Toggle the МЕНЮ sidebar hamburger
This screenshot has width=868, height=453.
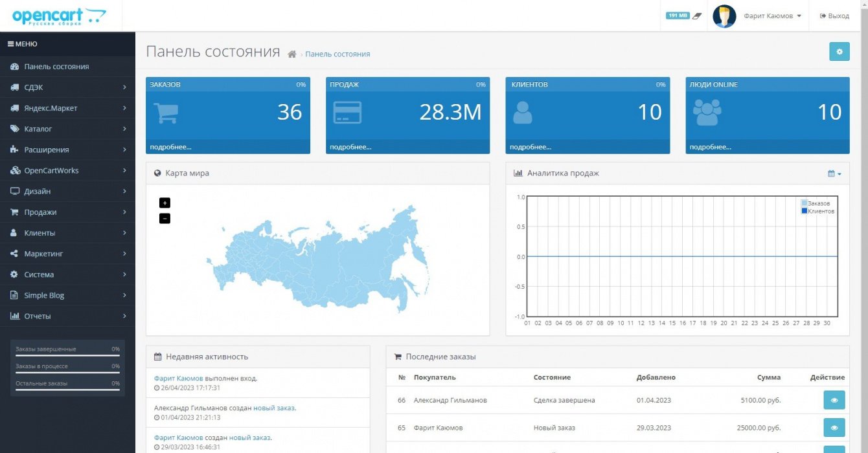pos(22,44)
